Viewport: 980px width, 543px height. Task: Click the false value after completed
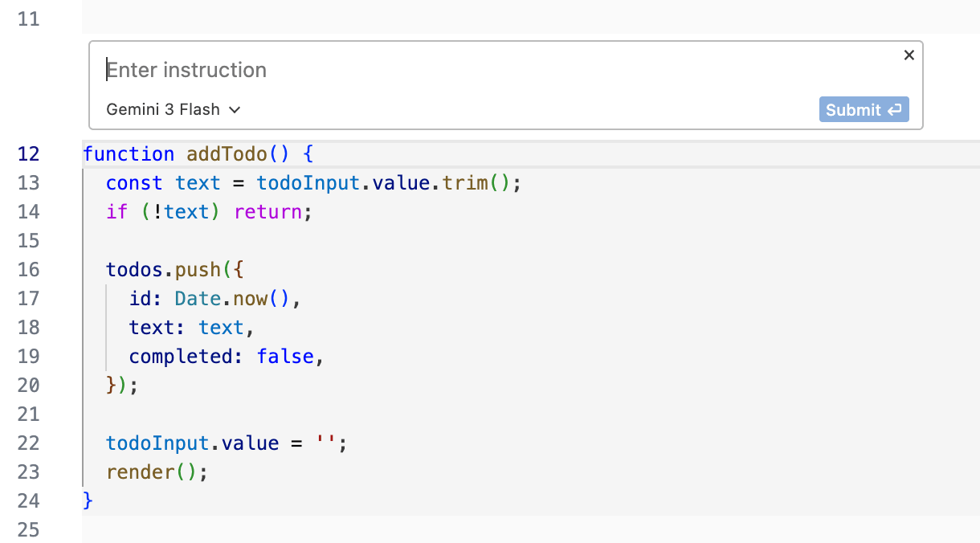click(x=285, y=357)
